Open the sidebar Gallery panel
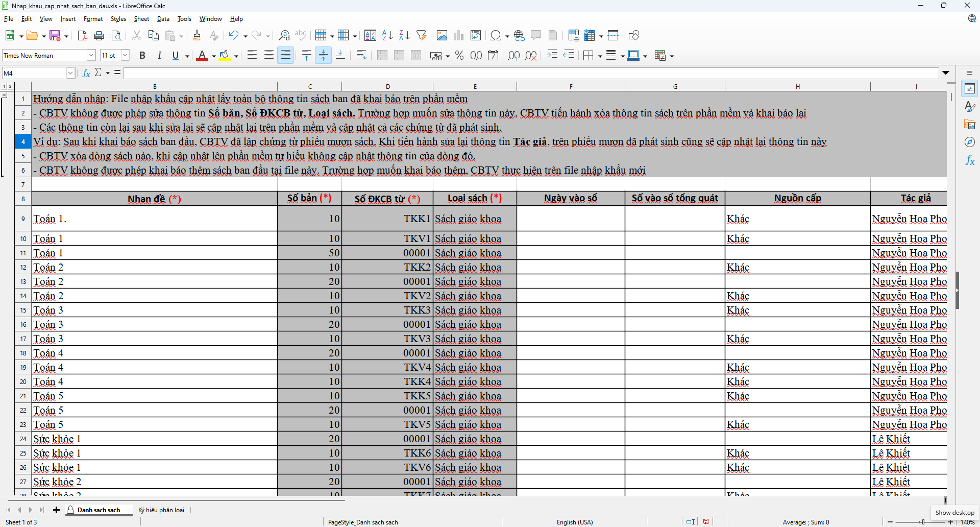This screenshot has width=980, height=527. tap(970, 125)
